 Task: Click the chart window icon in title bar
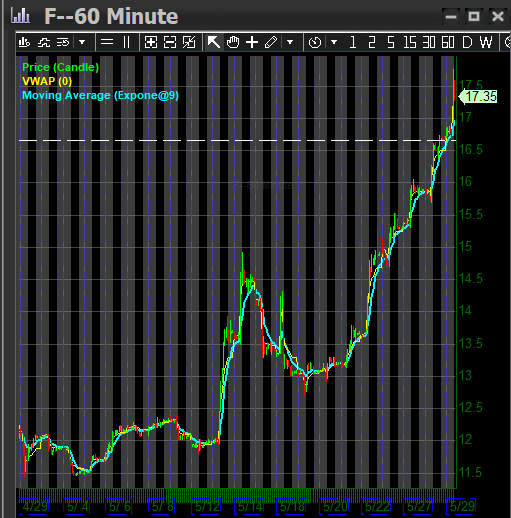click(20, 15)
